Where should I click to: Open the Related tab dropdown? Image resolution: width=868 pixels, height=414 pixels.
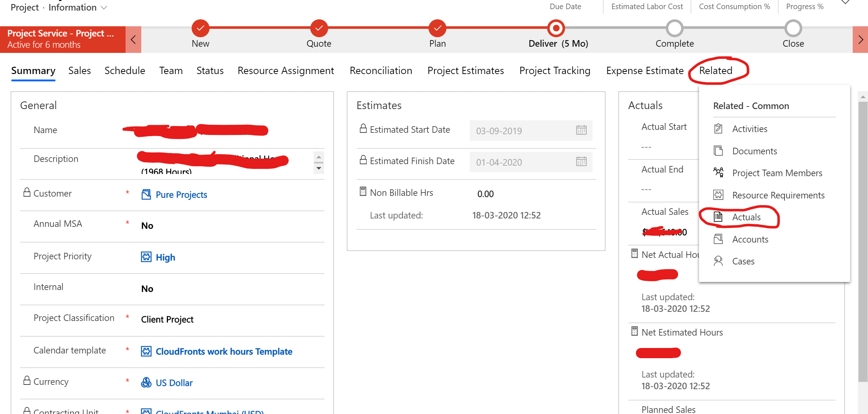point(716,70)
